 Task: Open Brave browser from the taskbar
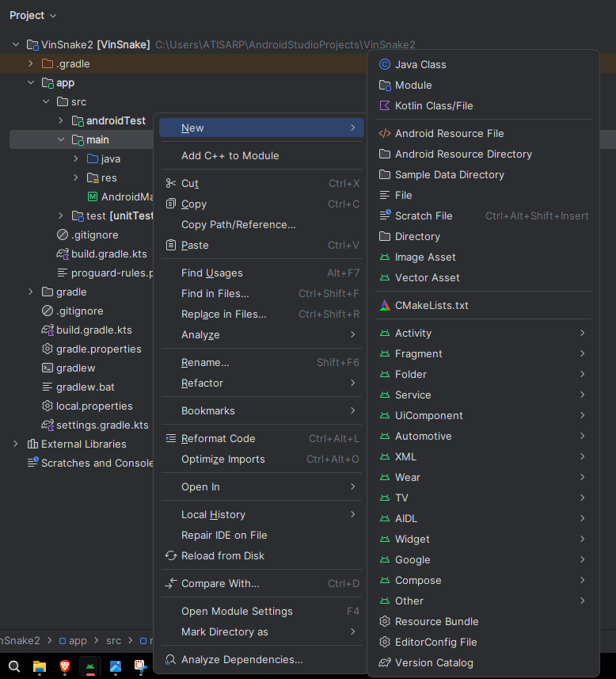65,666
